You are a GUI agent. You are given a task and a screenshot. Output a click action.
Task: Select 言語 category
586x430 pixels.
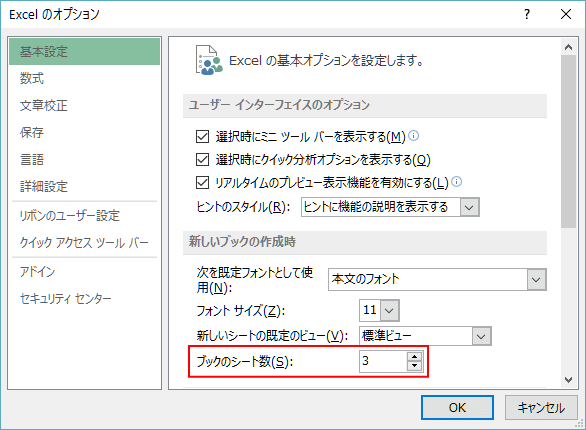[84, 159]
